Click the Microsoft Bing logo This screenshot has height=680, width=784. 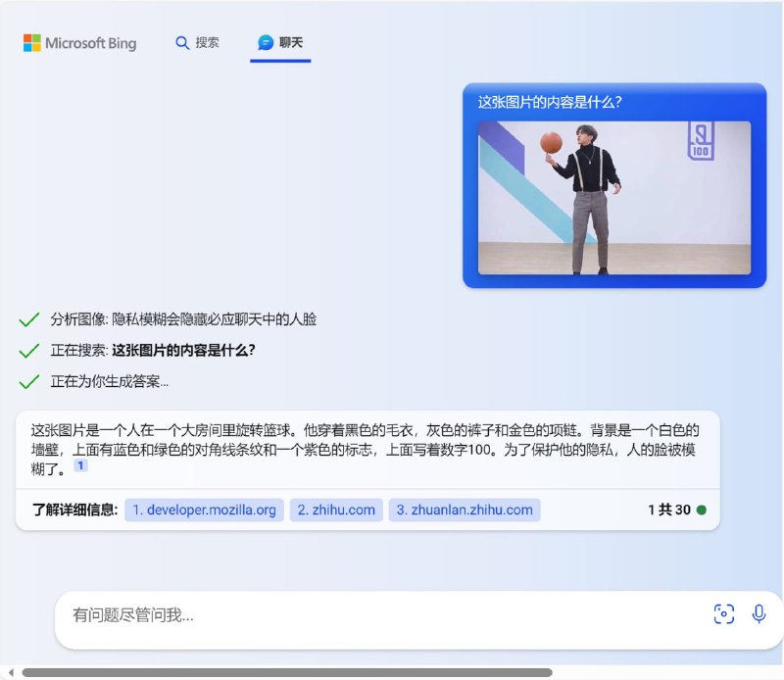pos(81,43)
